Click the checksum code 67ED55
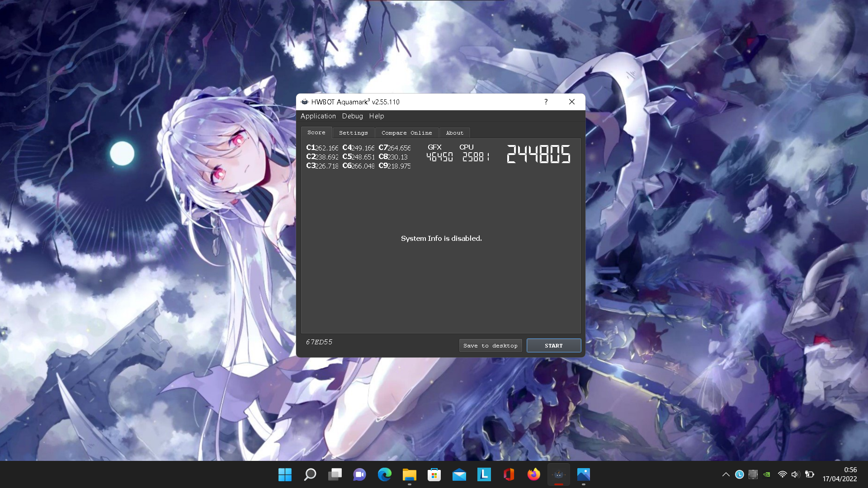Image resolution: width=868 pixels, height=488 pixels. 319,342
